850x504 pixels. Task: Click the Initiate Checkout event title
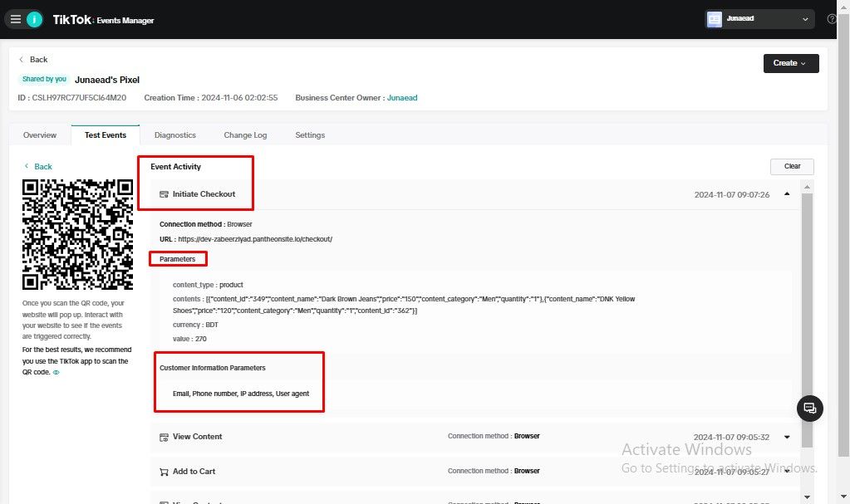(204, 194)
